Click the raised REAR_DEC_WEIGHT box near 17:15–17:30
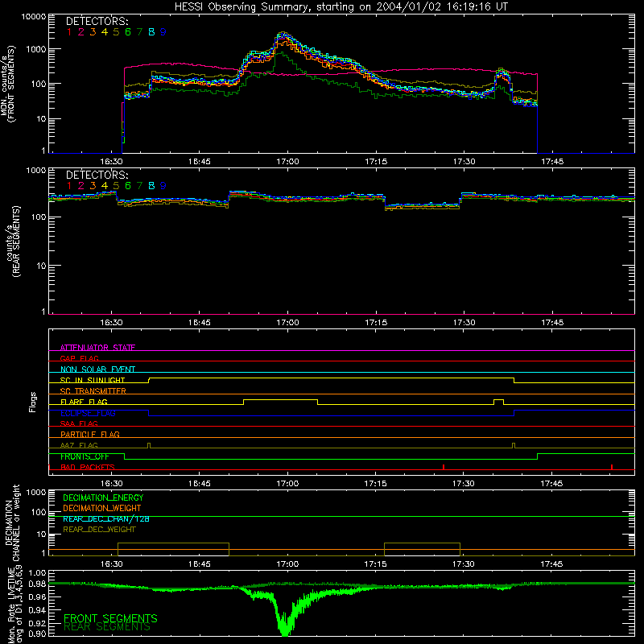 [422, 549]
